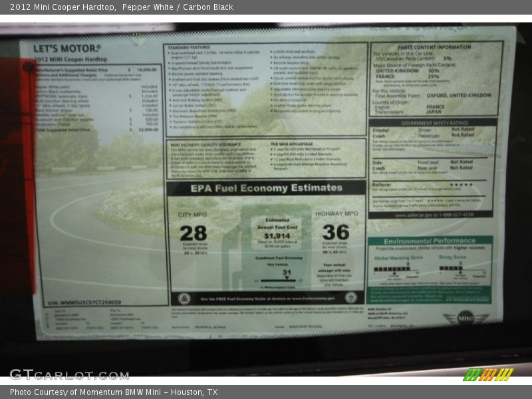Click the "Frontal Crash" rating label

[380, 133]
